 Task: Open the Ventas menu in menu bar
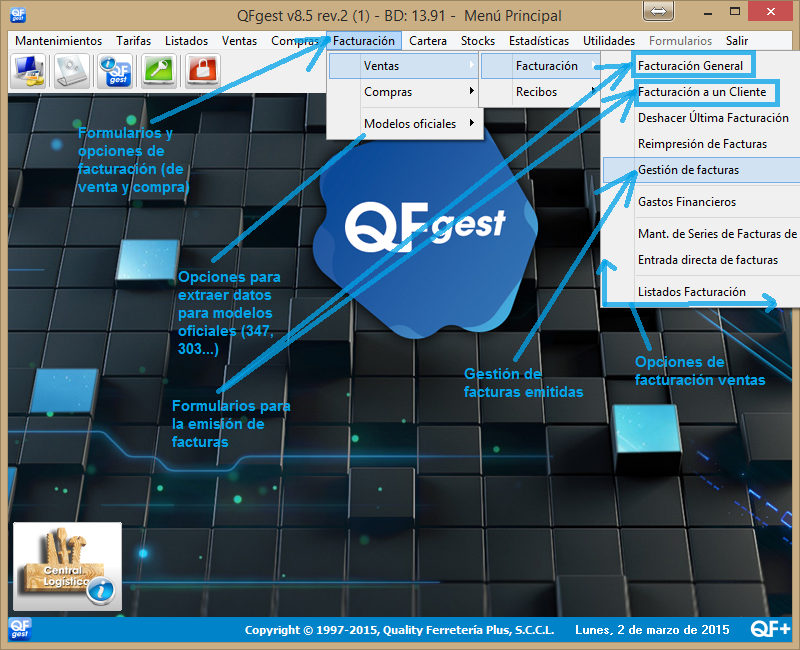(239, 41)
